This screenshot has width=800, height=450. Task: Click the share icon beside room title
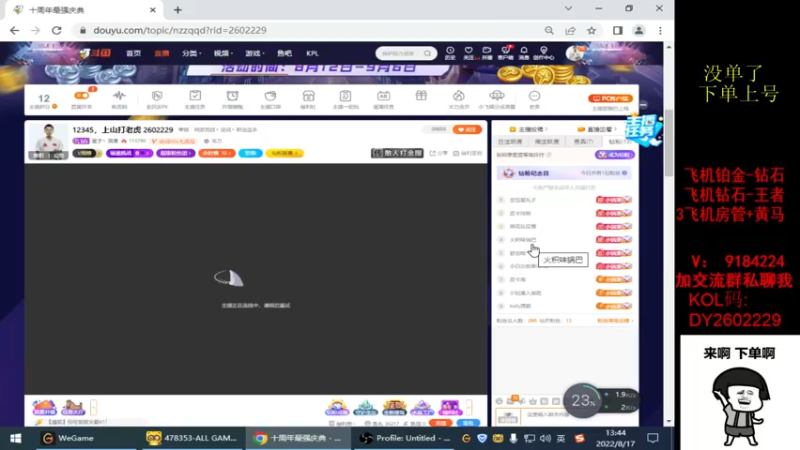438,153
